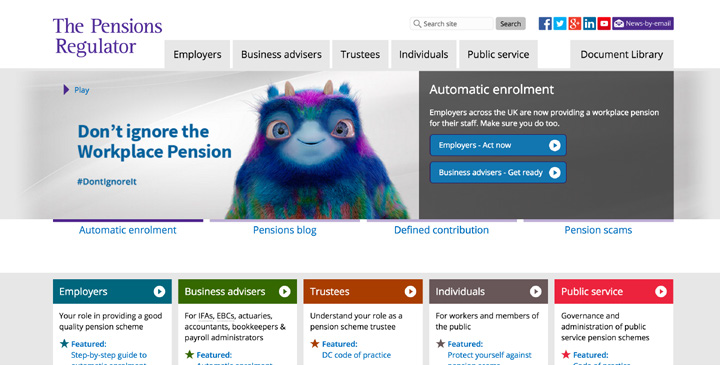Open the Twitter social icon

tap(560, 23)
